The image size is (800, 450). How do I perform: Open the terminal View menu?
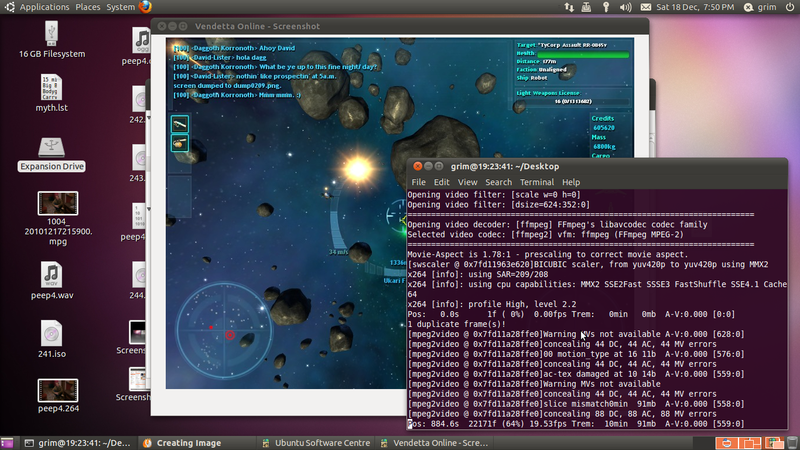[x=467, y=182]
